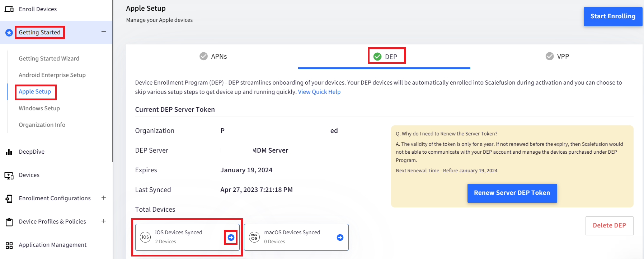
Task: Click Renew Server DEP Token button
Action: pos(512,193)
